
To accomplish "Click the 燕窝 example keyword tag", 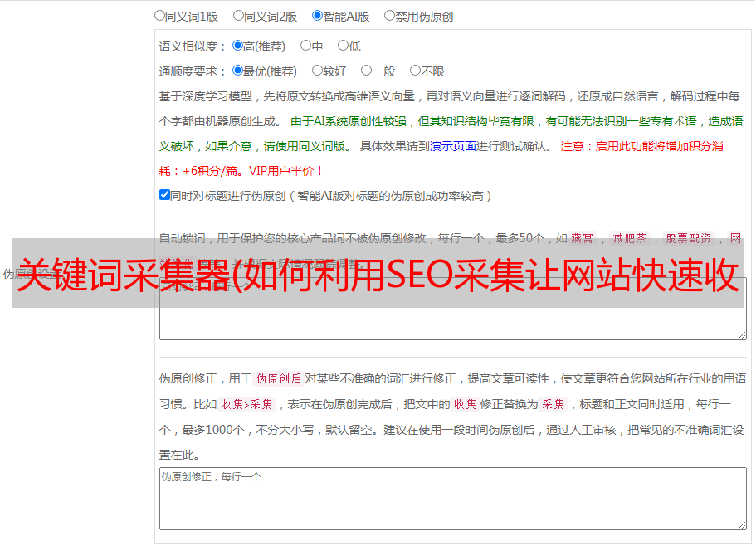I will (583, 238).
